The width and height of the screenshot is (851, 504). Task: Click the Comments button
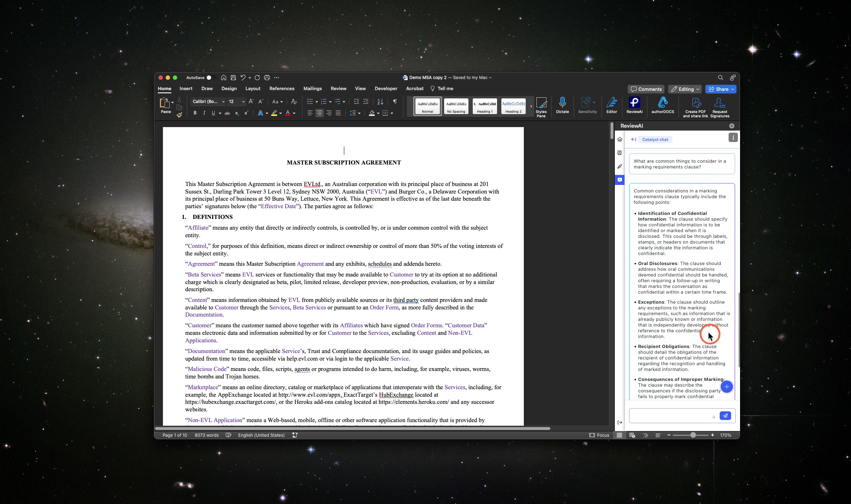tap(646, 89)
